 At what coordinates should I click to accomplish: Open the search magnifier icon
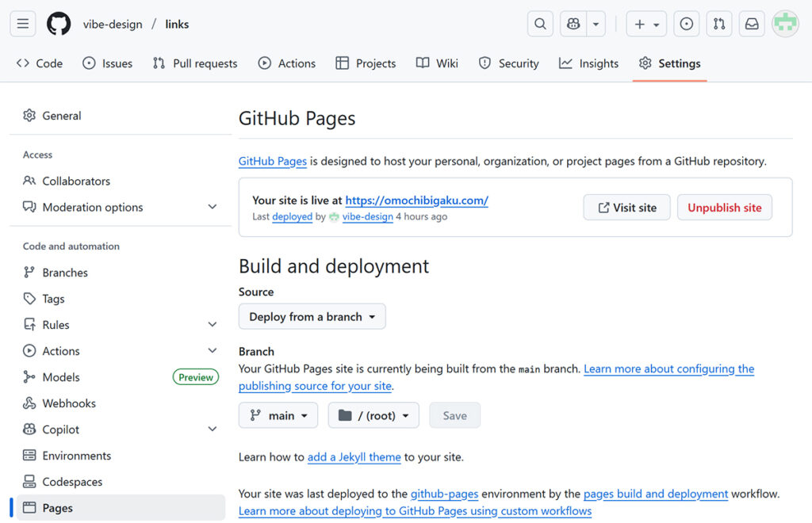[540, 24]
